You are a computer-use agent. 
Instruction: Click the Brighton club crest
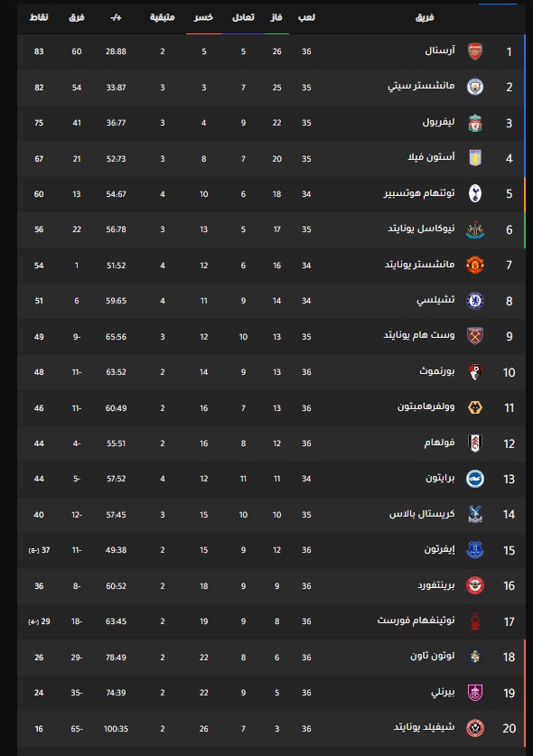[475, 479]
